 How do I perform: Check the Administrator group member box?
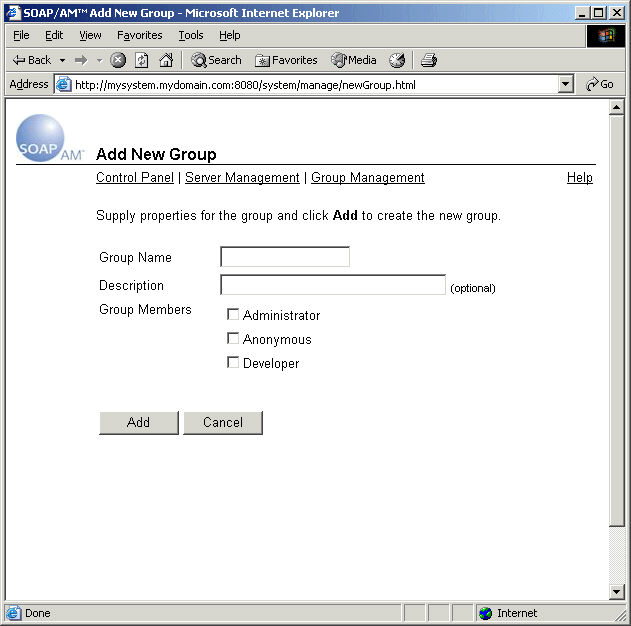coord(233,315)
